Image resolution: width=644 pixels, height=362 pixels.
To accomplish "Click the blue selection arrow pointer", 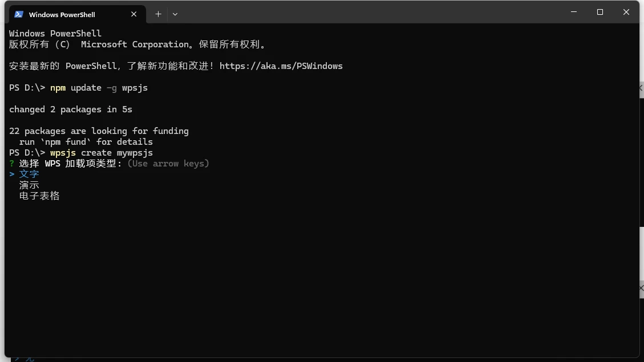I will [x=11, y=174].
